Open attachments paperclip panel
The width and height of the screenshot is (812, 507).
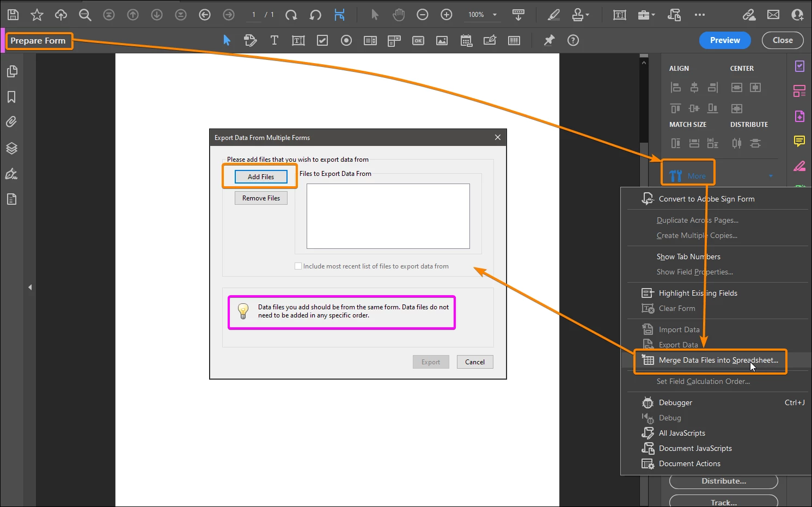coord(11,122)
